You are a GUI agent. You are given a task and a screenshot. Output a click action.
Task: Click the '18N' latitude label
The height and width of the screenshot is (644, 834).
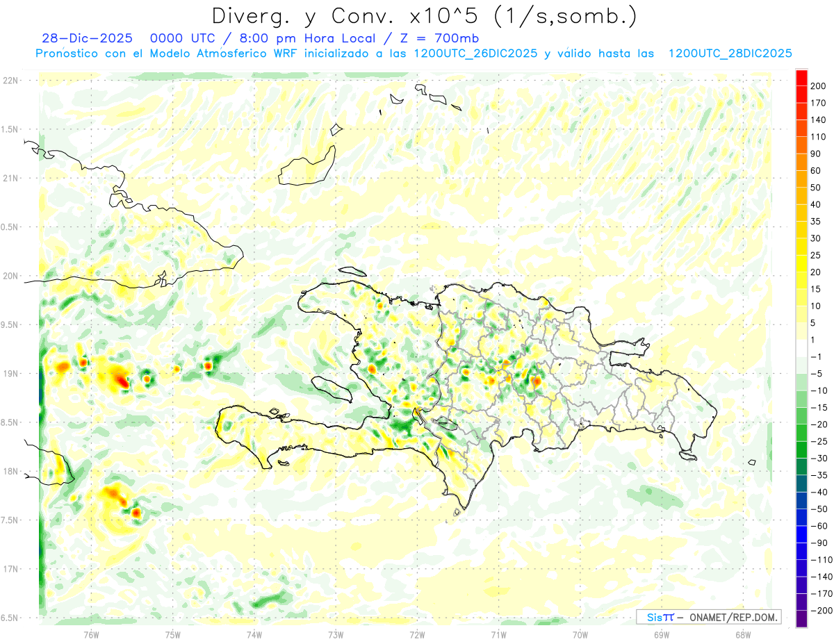click(10, 471)
